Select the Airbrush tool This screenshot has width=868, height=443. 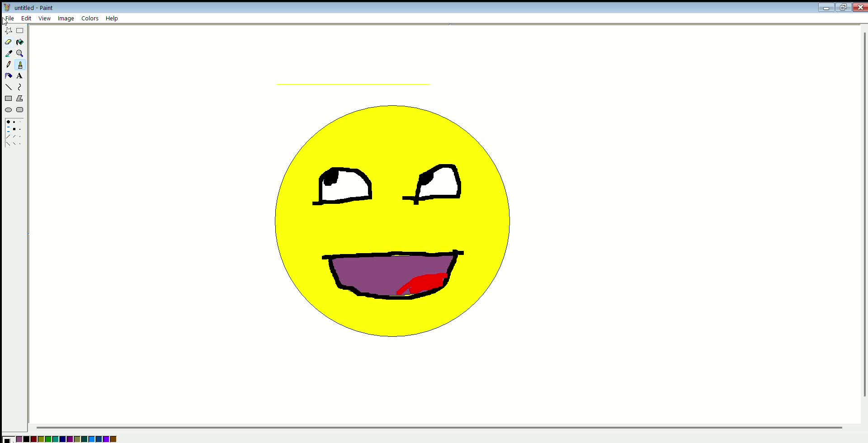click(x=9, y=75)
